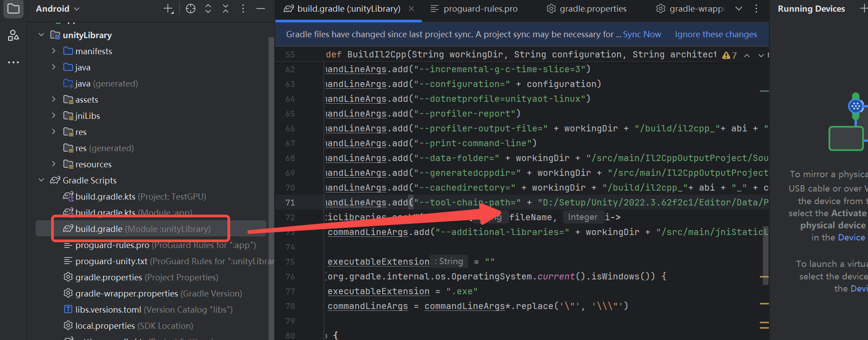Open project panel options menu (three dots)
The height and width of the screenshot is (340, 868).
(243, 9)
